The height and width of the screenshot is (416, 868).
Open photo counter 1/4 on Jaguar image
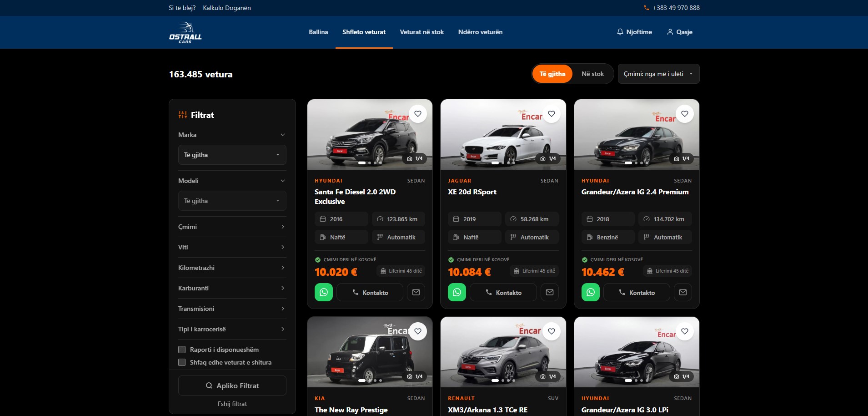coord(548,159)
